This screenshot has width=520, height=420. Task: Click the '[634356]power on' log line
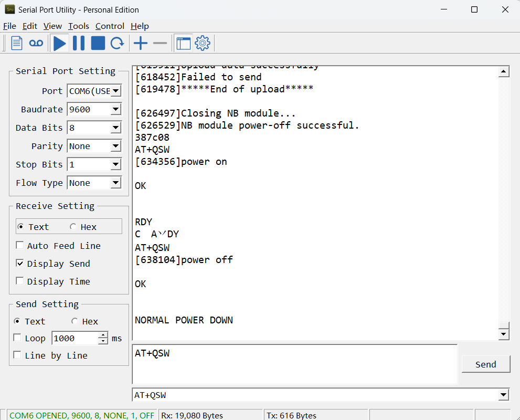click(x=181, y=162)
